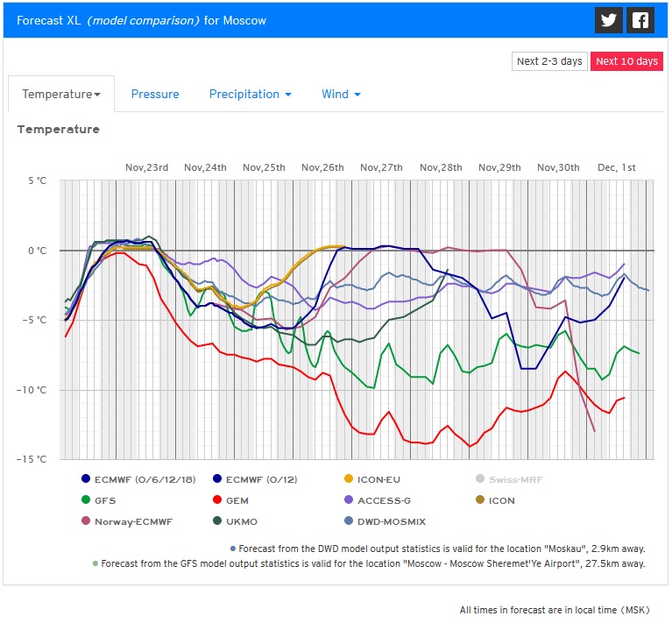Click the Nov,24th date label
Viewport: 672px width, 623px height.
[x=205, y=167]
